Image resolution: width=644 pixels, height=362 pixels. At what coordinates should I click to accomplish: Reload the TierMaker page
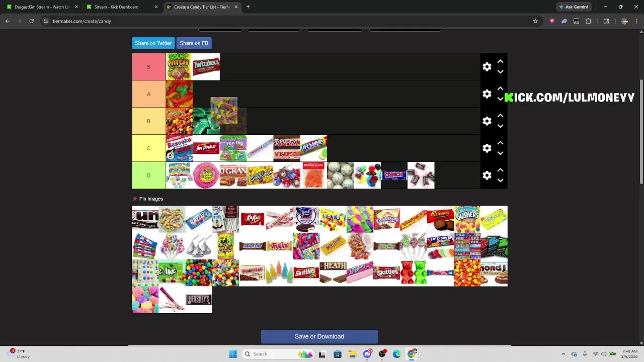[x=31, y=21]
